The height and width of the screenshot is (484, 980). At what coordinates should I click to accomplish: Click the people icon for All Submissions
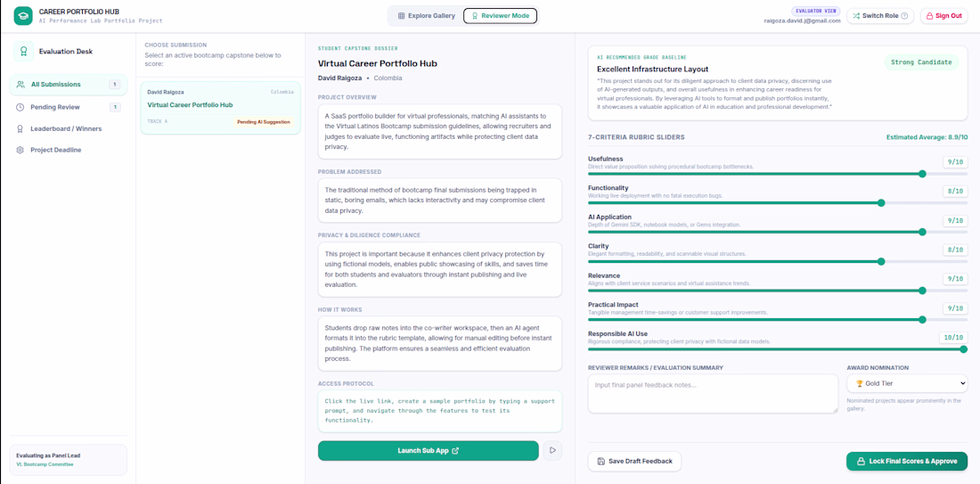click(21, 85)
